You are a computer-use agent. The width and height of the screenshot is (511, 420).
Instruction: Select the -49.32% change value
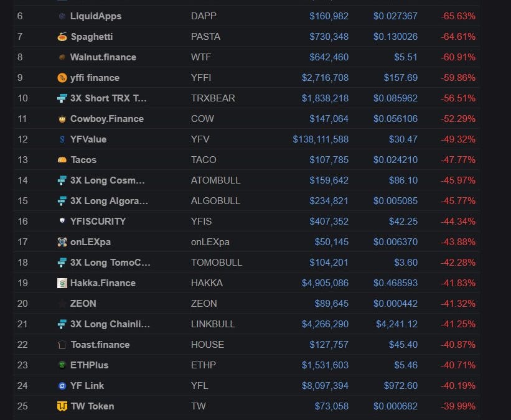point(458,139)
